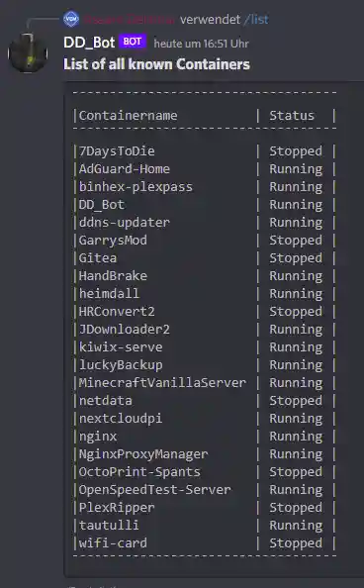This screenshot has height=588, width=364.
Task: Click the Stopped status of netdata
Action: pyautogui.click(x=296, y=401)
